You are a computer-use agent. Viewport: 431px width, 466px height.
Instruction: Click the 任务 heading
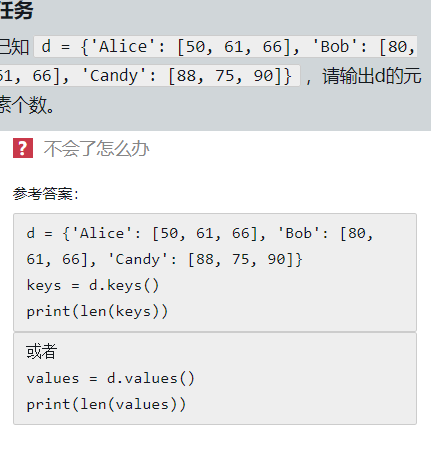tap(17, 10)
